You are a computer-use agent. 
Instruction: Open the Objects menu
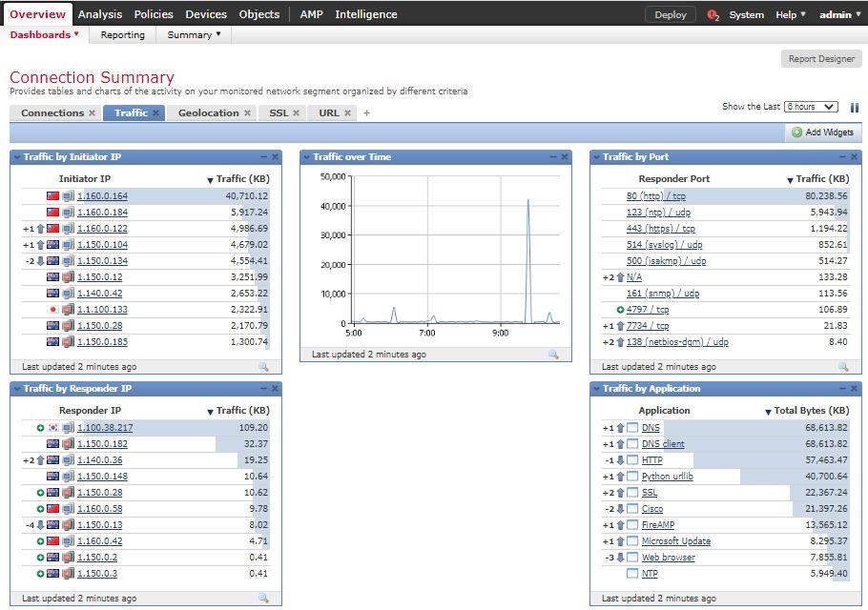(x=259, y=14)
